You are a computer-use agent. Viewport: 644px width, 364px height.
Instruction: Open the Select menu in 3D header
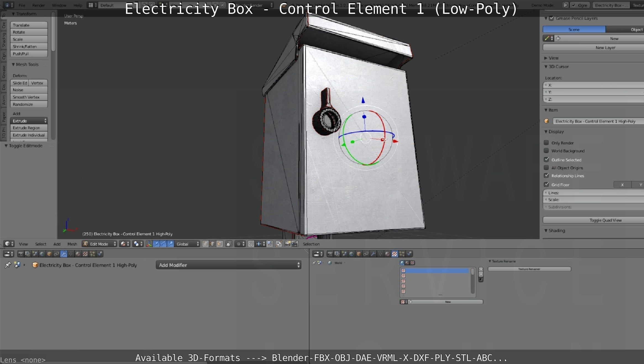click(41, 244)
